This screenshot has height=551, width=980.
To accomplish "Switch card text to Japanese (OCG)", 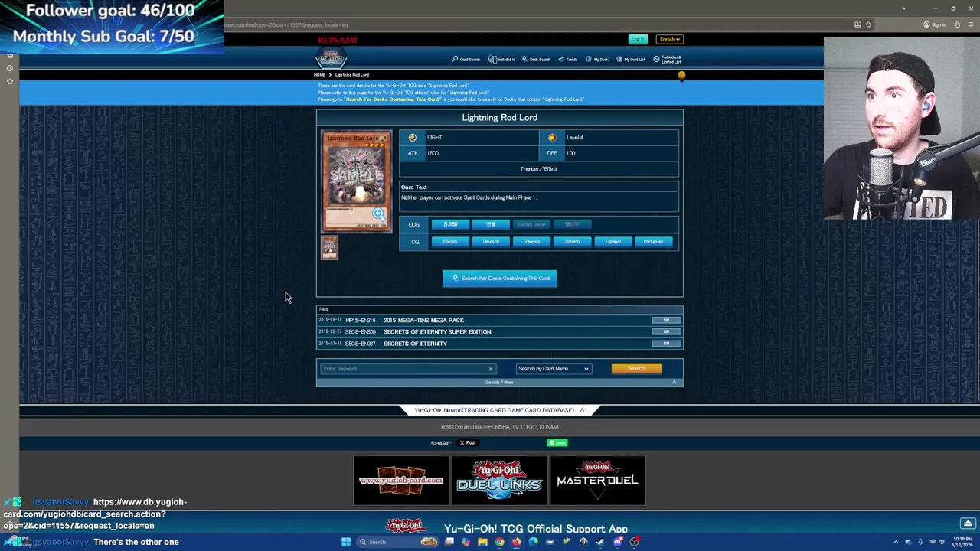I will point(450,224).
